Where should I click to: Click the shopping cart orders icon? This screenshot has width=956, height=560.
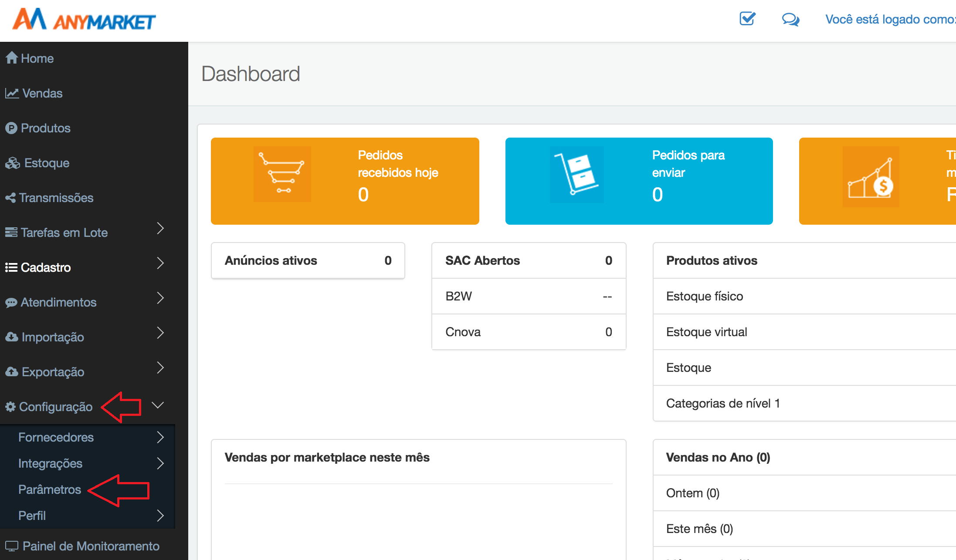[282, 175]
